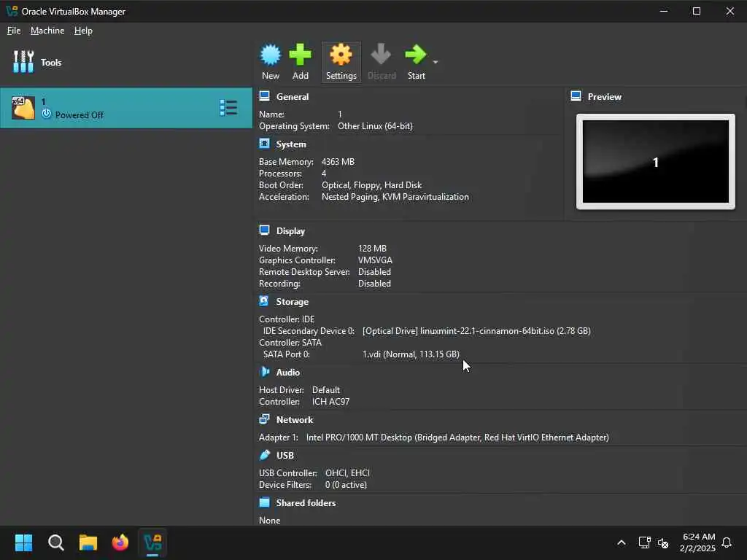Click the Add machine toolbar icon
This screenshot has width=747, height=560.
(x=300, y=55)
